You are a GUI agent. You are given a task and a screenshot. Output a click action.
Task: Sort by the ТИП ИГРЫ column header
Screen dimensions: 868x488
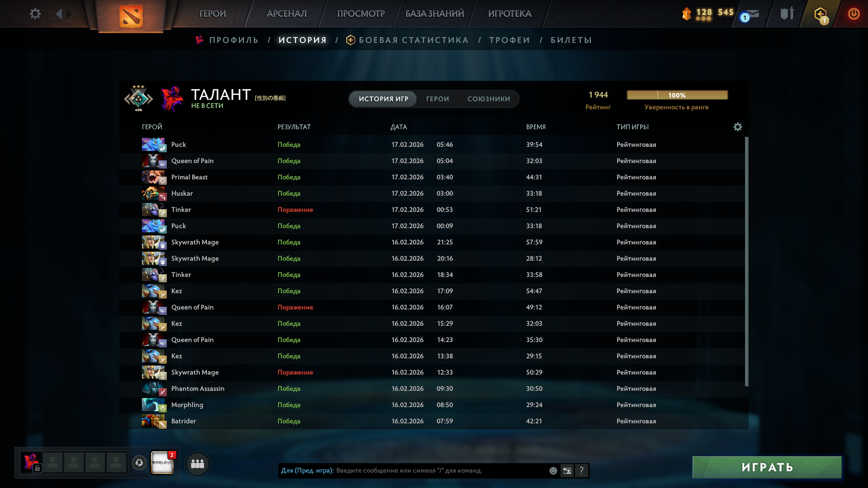pyautogui.click(x=632, y=127)
